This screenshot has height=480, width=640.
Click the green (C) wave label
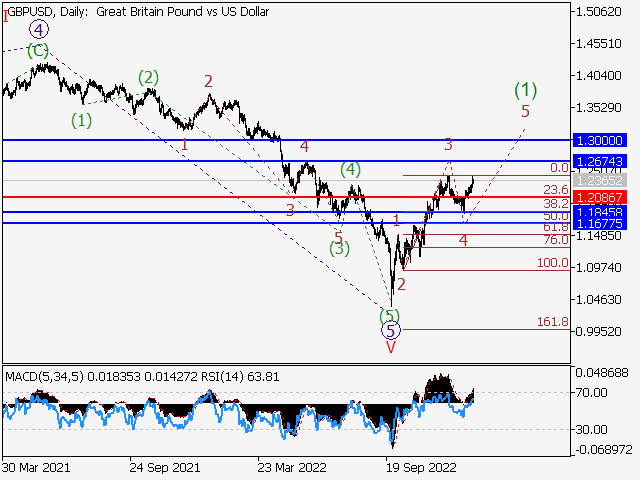[38, 51]
